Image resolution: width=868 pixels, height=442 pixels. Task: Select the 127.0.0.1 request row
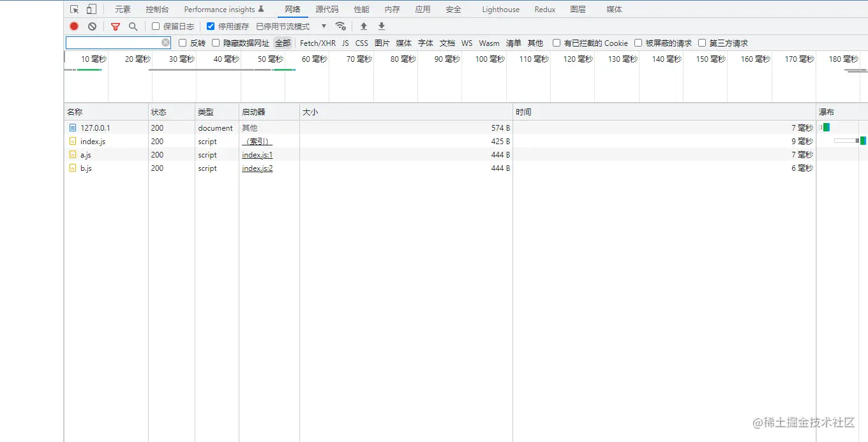tap(466, 128)
